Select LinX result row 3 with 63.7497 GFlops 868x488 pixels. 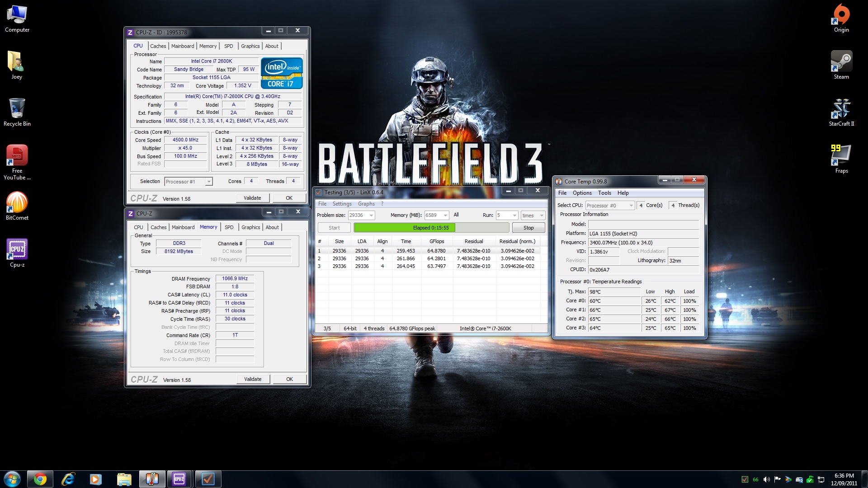pos(431,266)
